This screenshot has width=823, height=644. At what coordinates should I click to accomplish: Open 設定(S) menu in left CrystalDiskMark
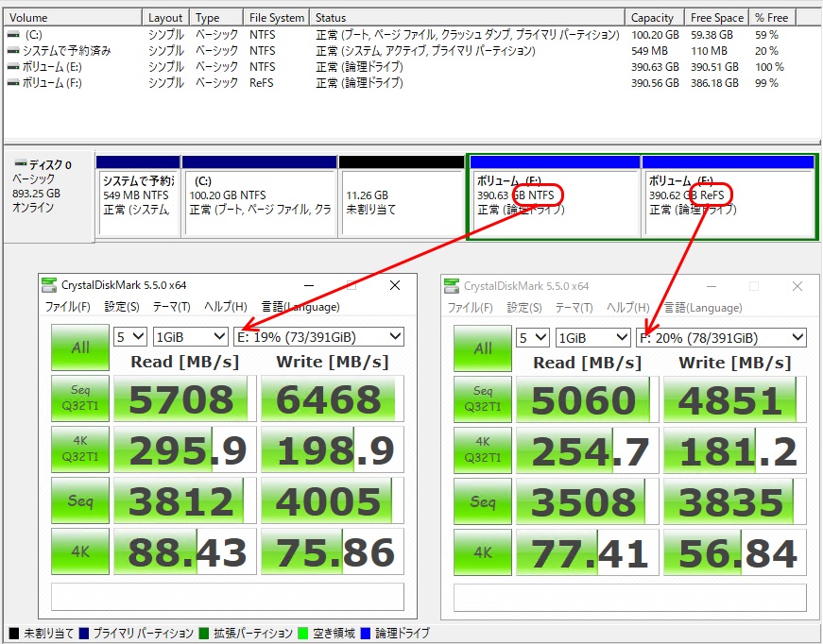122,307
